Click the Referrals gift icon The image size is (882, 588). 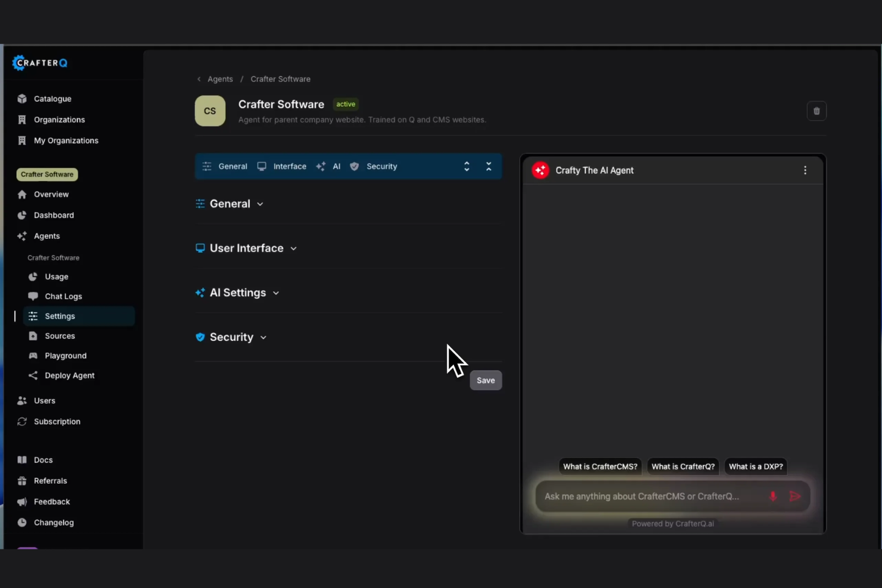coord(22,481)
